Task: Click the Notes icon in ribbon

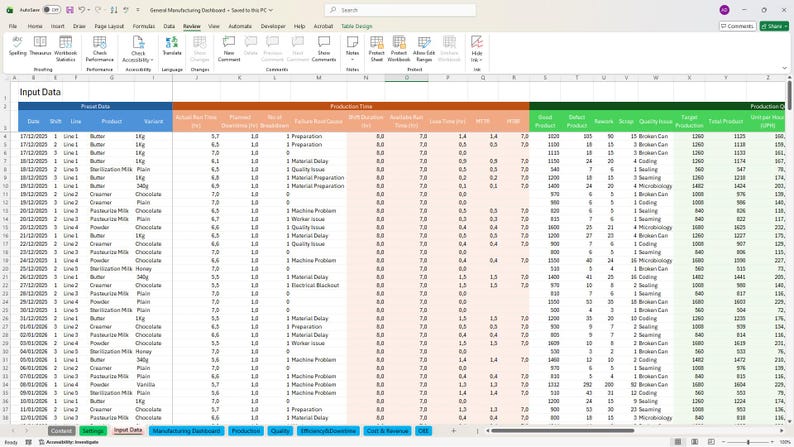Action: tap(352, 42)
